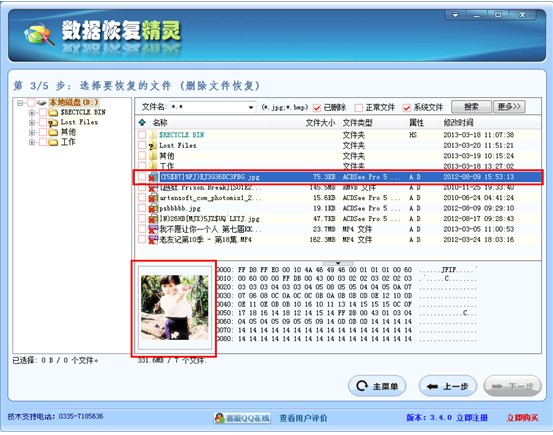Check the $RECYCLE.BIN checkbox in tree
The width and height of the screenshot is (553, 435).
point(43,113)
